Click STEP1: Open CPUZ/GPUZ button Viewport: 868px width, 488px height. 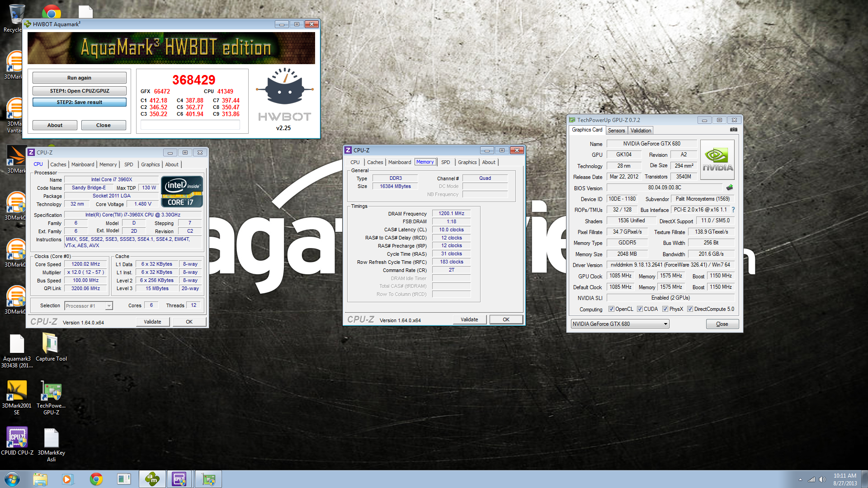click(x=79, y=91)
